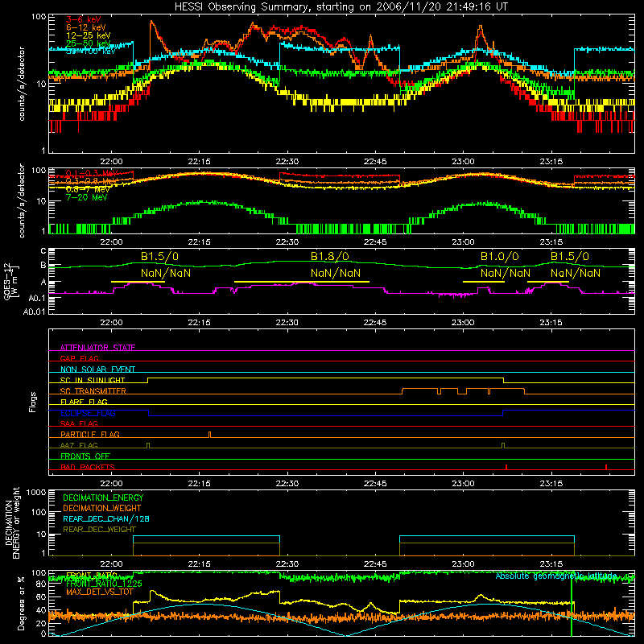
Task: Click the 7-20 MeV legend label
Action: pyautogui.click(x=87, y=197)
